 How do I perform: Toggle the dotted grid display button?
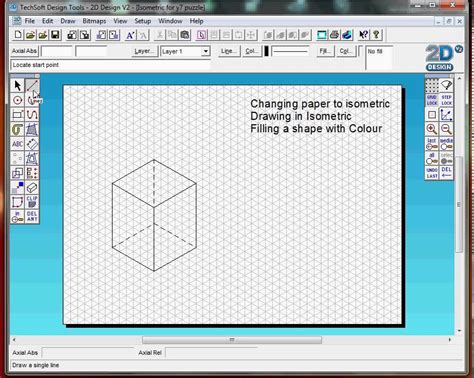(x=432, y=86)
